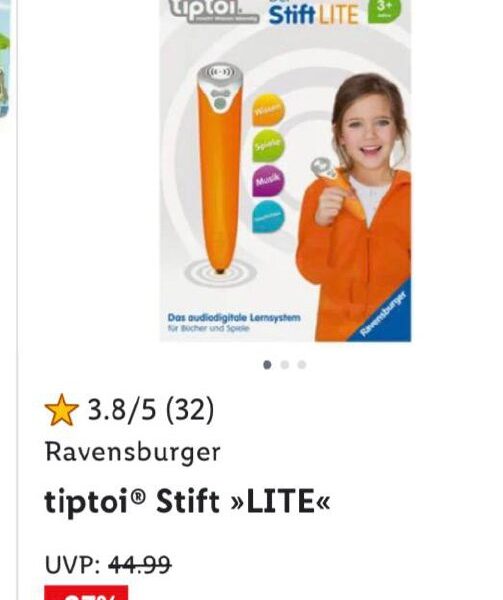Screen dimensions: 503x600
Task: Click the 'Das audiodigitale Lernsystem' caption
Action: [x=234, y=318]
